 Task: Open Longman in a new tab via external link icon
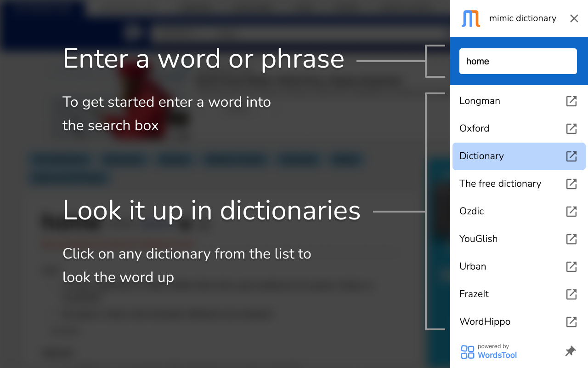click(x=571, y=101)
